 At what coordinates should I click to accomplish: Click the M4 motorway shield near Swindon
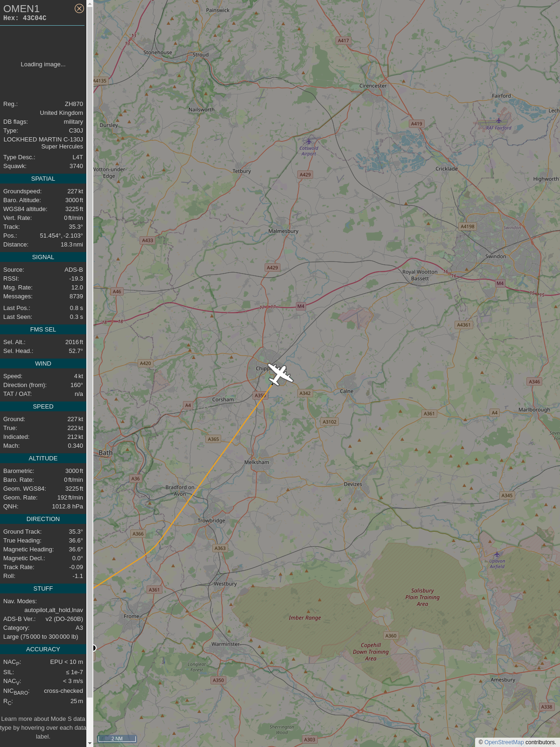[x=500, y=283]
